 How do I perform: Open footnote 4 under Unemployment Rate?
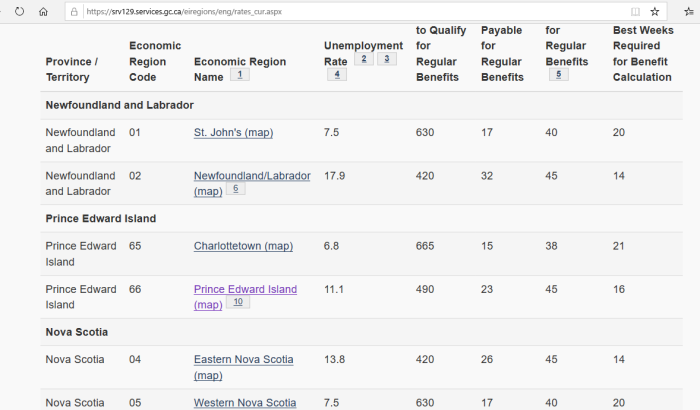[x=337, y=74]
